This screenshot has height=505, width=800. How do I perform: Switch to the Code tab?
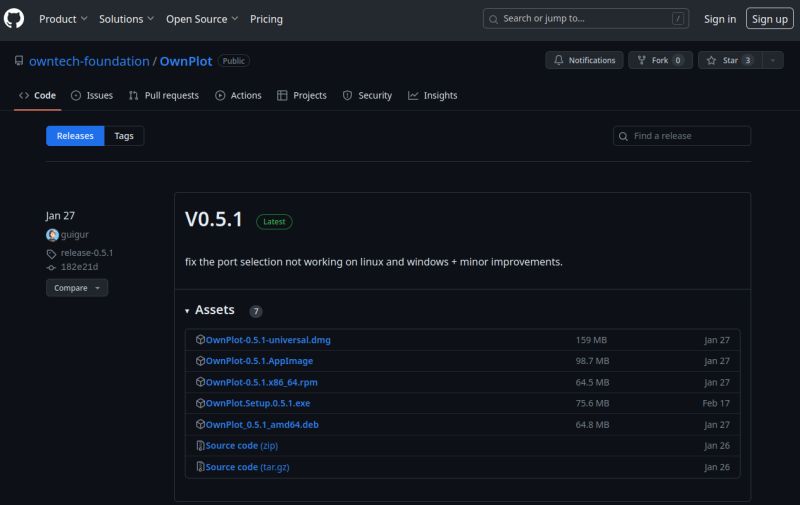click(x=37, y=95)
